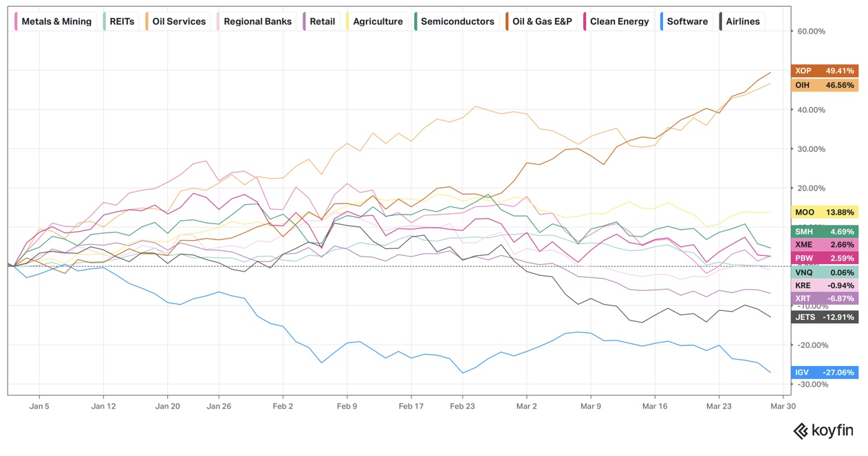Select the OIH 46.56% price label
868x456 pixels.
pyautogui.click(x=825, y=85)
